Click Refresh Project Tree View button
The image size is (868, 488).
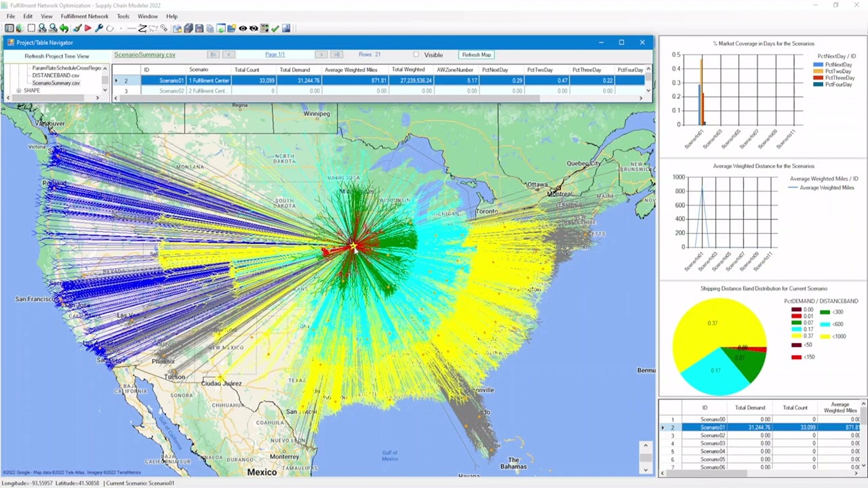tap(57, 56)
